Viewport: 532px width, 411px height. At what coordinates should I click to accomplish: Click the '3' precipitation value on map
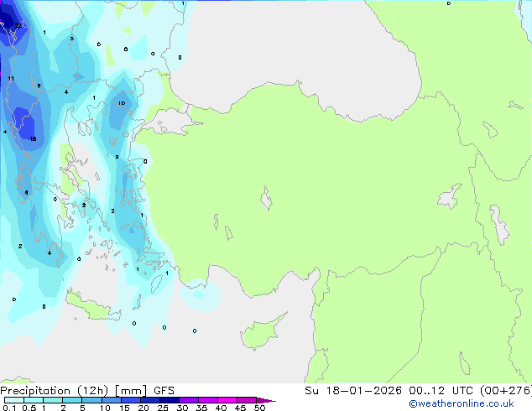(x=71, y=39)
